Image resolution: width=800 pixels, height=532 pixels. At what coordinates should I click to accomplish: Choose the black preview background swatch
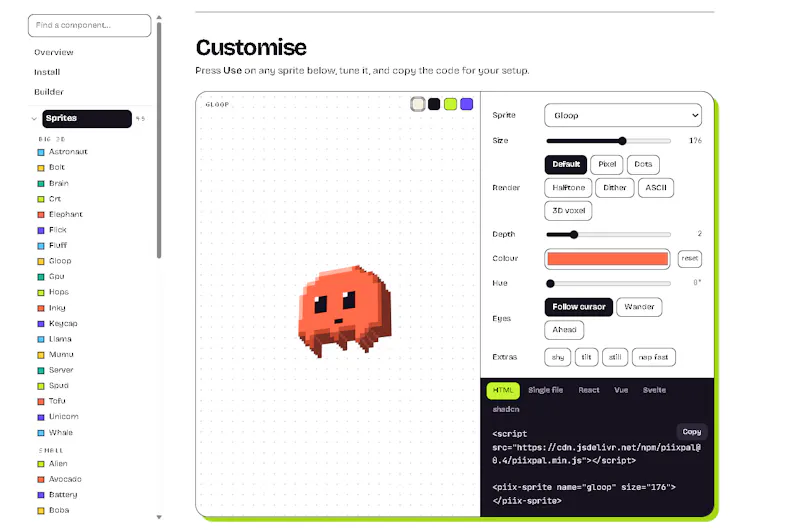434,105
